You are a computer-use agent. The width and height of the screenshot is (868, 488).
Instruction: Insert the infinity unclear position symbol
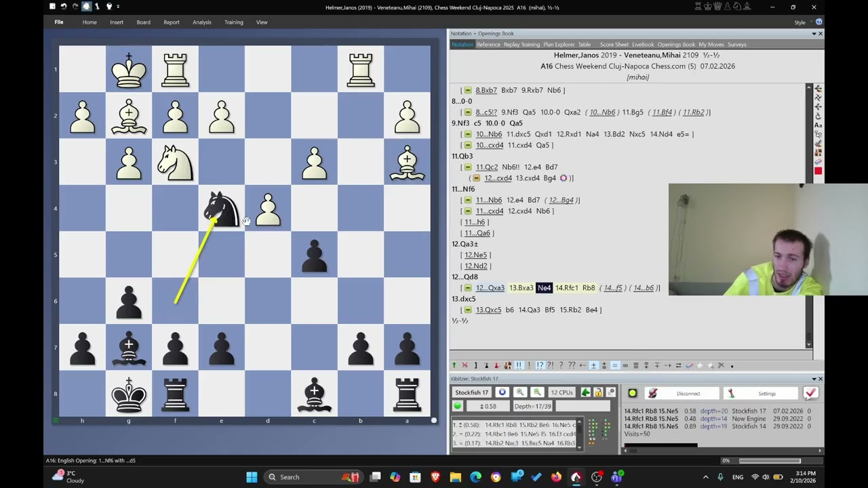(625, 365)
